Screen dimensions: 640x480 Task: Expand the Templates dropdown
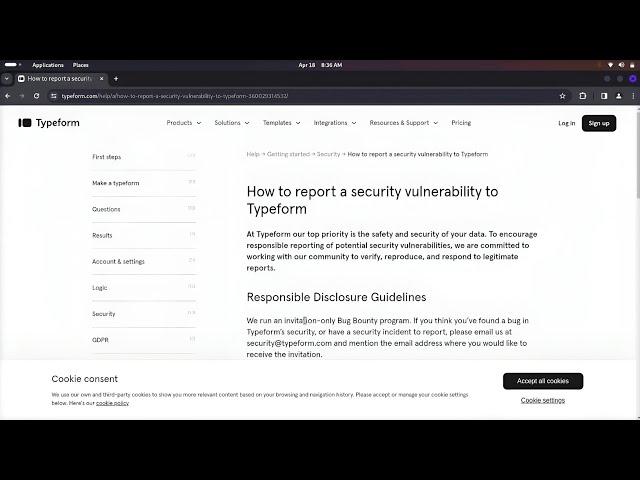(x=282, y=123)
